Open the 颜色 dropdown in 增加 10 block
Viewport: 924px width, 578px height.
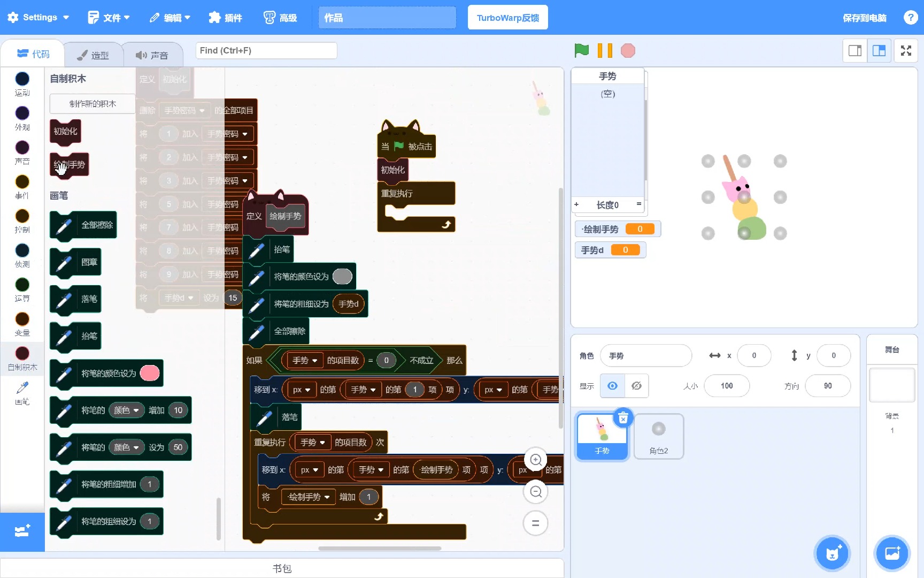click(127, 410)
